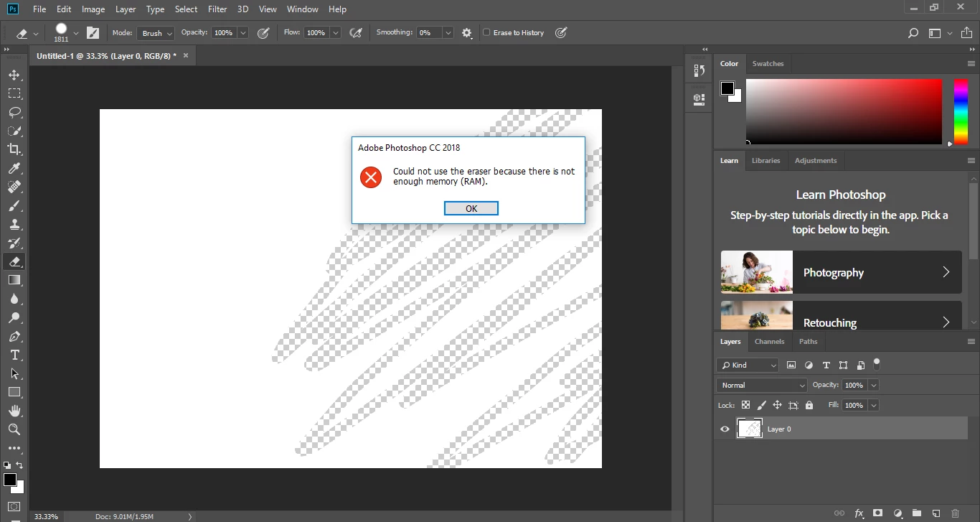Open the Filter menu
The width and height of the screenshot is (980, 522).
(217, 9)
